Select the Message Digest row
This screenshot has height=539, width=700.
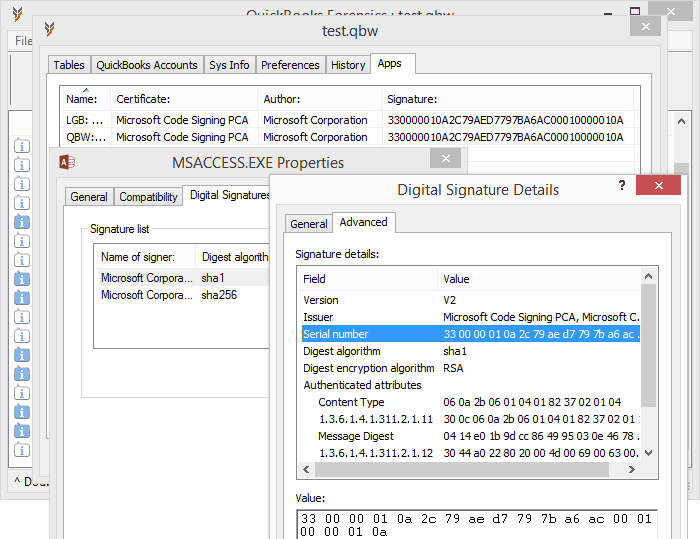(471, 436)
